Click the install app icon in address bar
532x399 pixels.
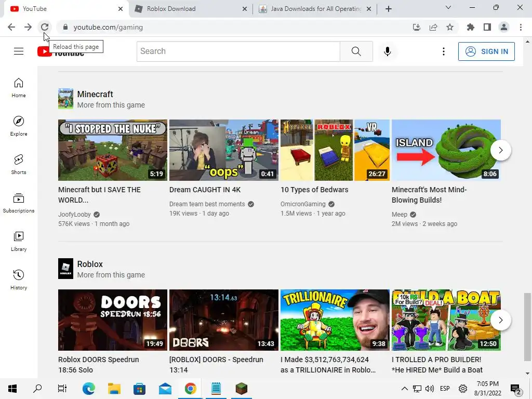[x=417, y=27]
